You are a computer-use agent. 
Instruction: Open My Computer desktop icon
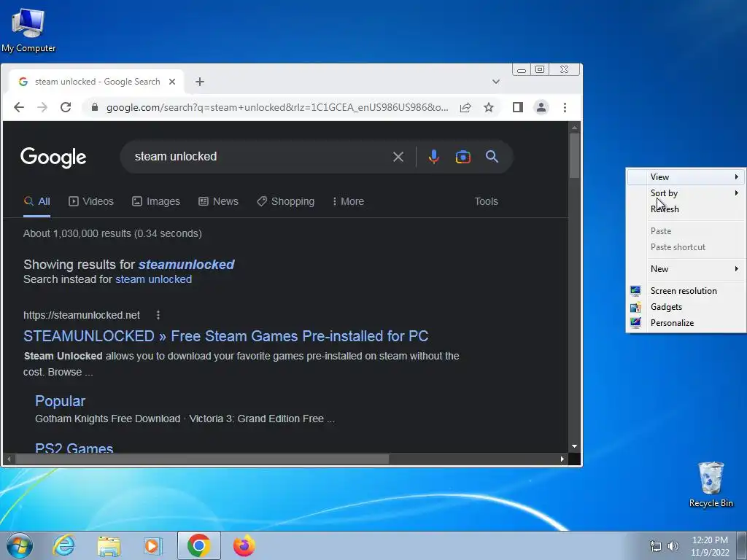click(x=28, y=29)
